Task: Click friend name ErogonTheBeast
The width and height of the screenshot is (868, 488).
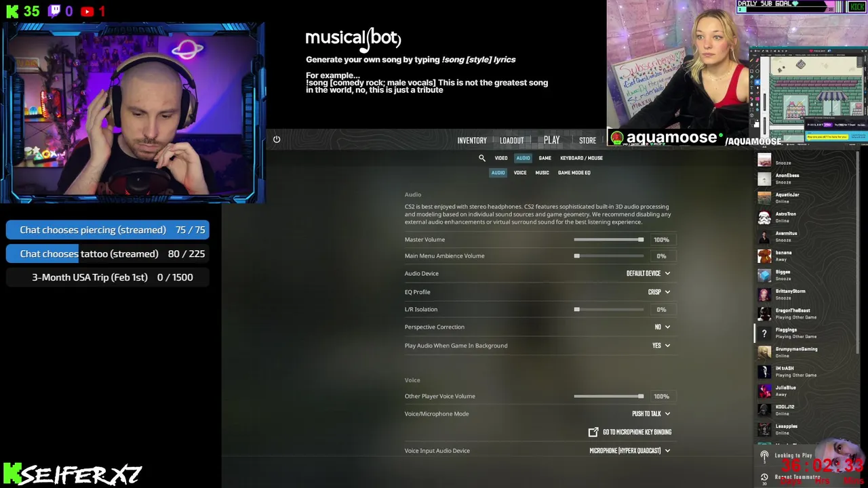Action: 793,310
